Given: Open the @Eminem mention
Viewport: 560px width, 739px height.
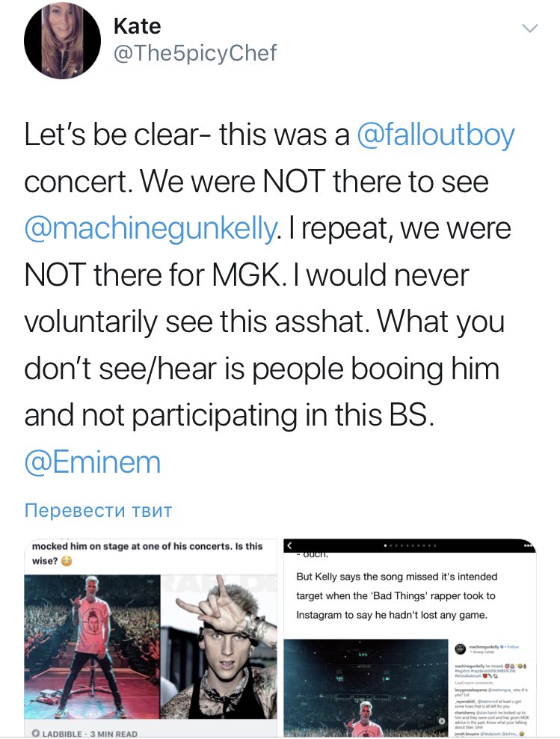Looking at the screenshot, I should tap(93, 462).
